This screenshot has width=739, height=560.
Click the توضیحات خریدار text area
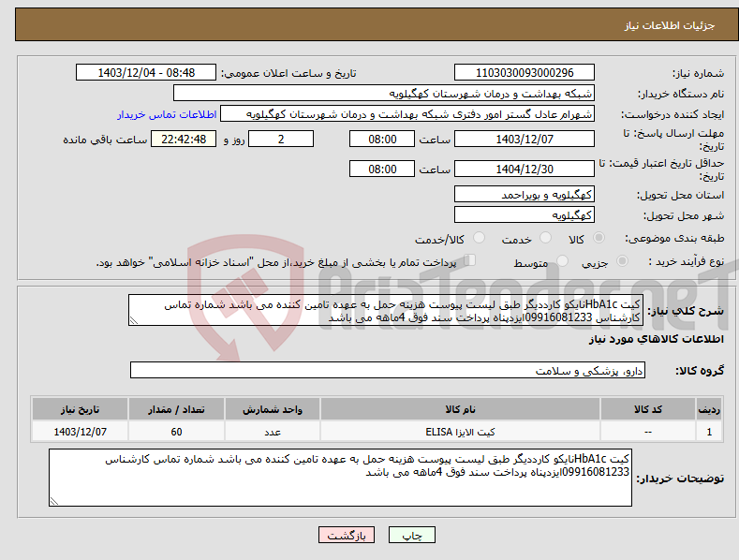coord(340,478)
